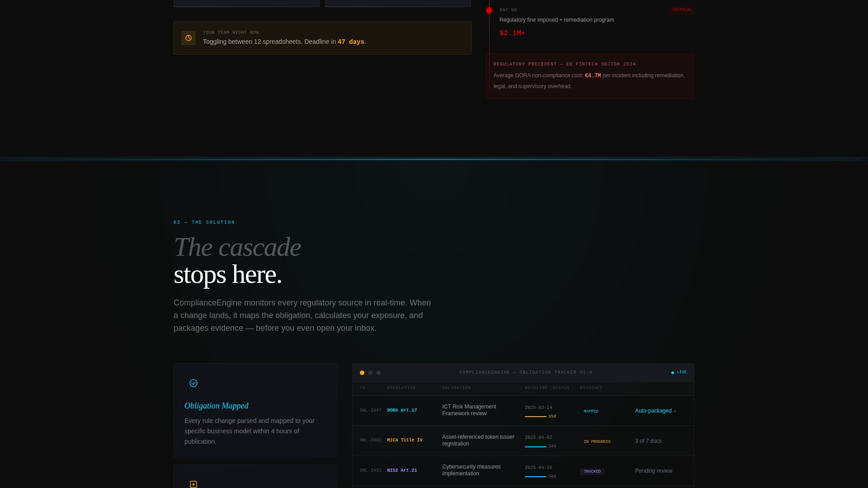This screenshot has height=488, width=868.
Task: Click the REGULATION column header
Action: [401, 388]
